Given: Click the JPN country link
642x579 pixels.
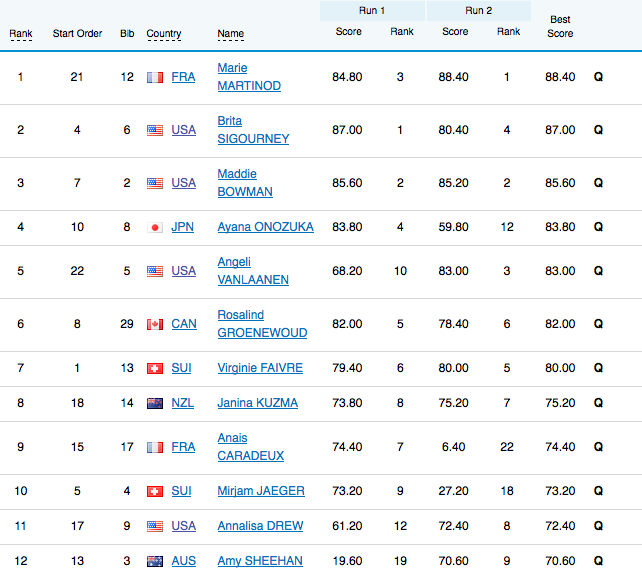Looking at the screenshot, I should click(x=183, y=227).
